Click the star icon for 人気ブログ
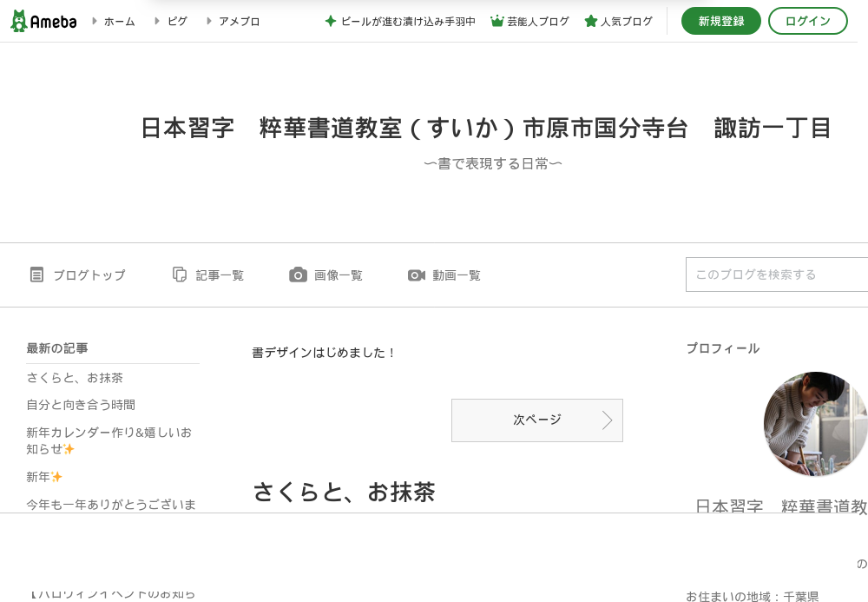868x602 pixels. pos(591,21)
